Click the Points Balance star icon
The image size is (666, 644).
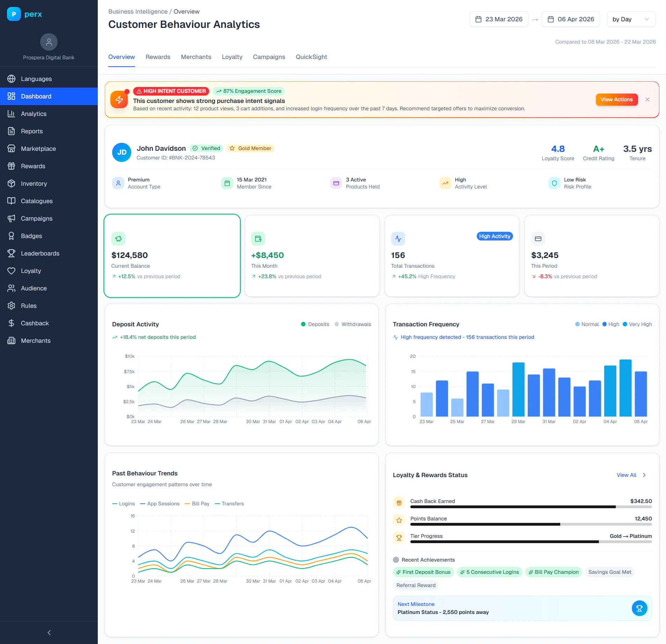pos(399,520)
